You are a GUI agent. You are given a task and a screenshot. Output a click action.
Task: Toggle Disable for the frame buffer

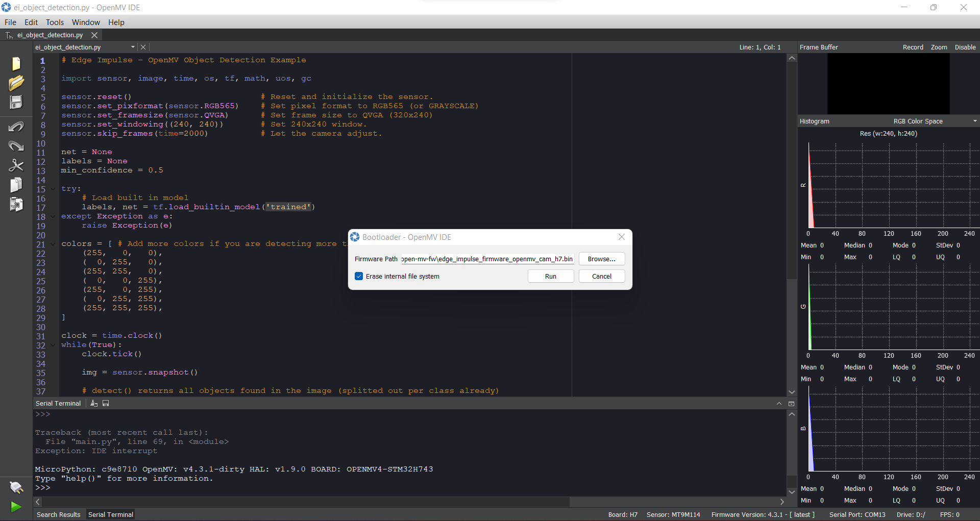pyautogui.click(x=965, y=47)
